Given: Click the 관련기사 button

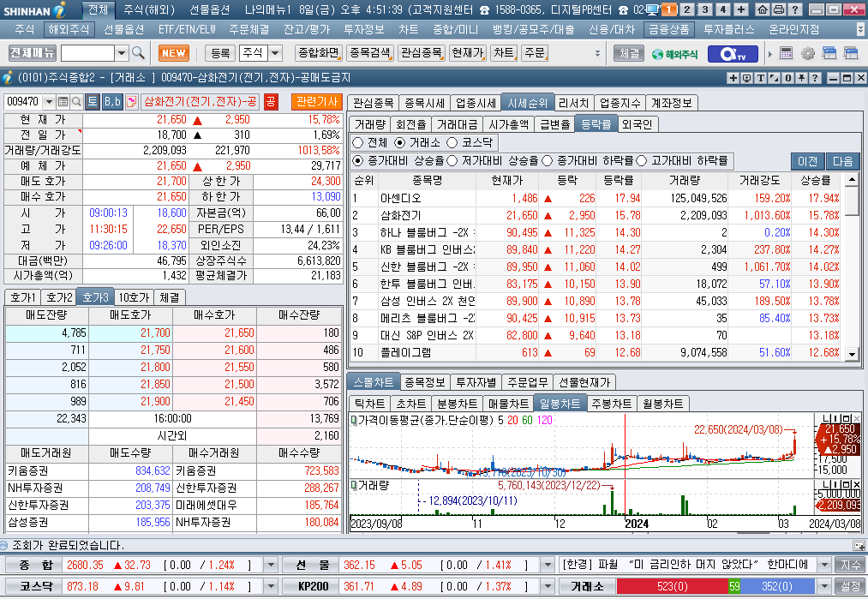Looking at the screenshot, I should click(317, 101).
